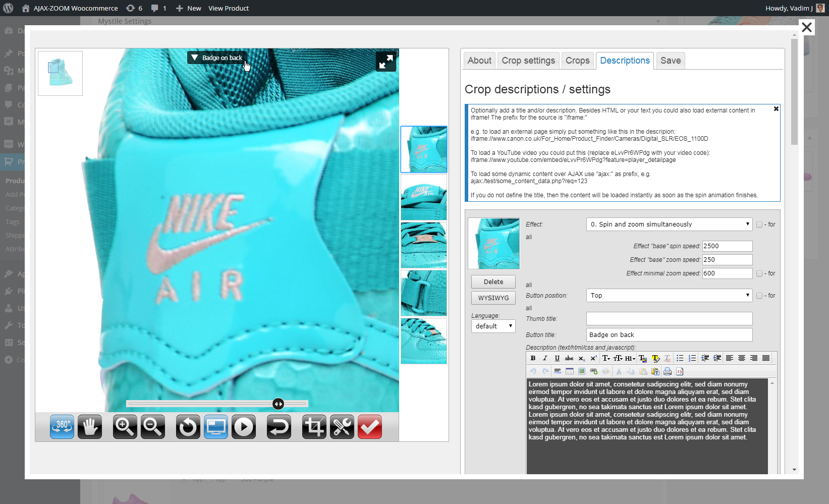Insert a hyperlink in the editor
Image resolution: width=829 pixels, height=504 pixels.
[594, 371]
